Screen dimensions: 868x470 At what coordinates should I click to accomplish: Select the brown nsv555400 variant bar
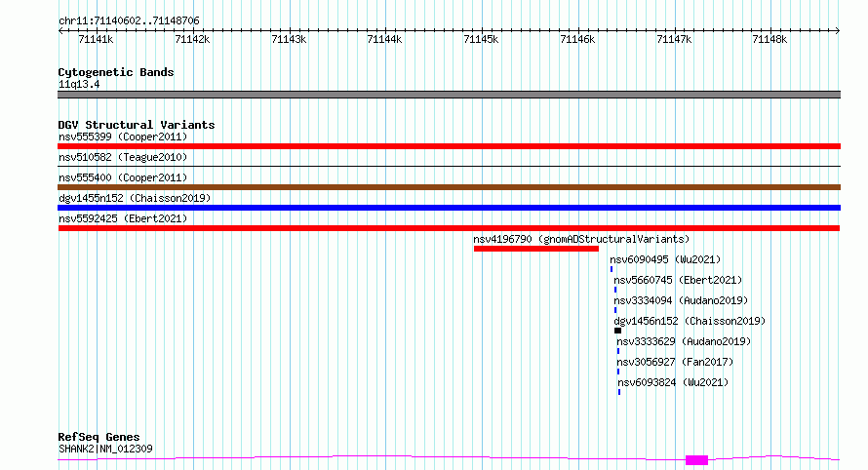pyautogui.click(x=449, y=187)
